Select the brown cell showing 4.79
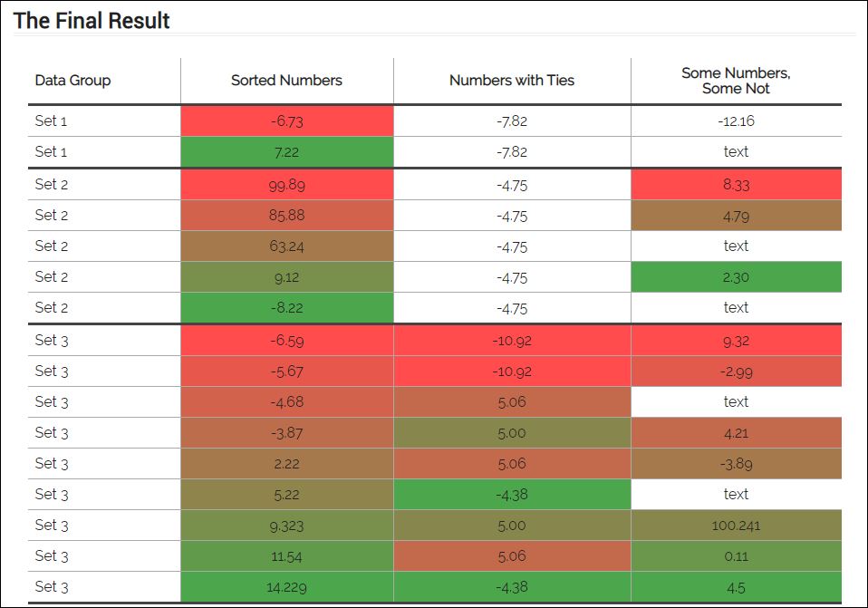The width and height of the screenshot is (868, 608). pyautogui.click(x=736, y=216)
